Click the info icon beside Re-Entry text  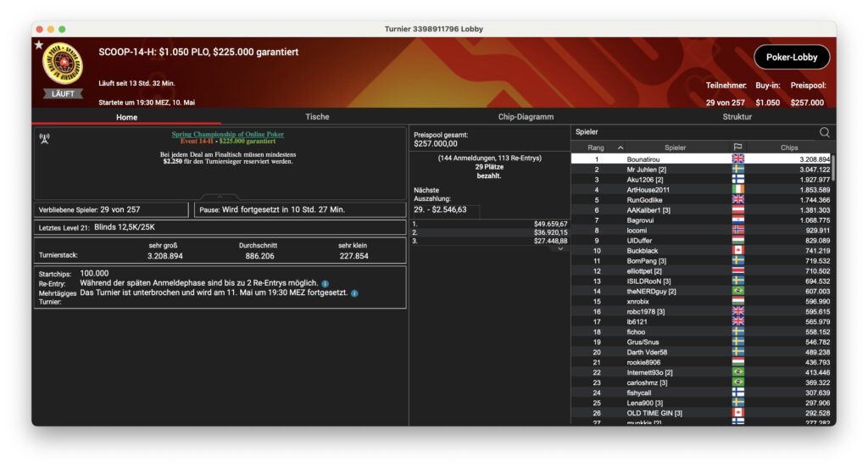(x=325, y=283)
